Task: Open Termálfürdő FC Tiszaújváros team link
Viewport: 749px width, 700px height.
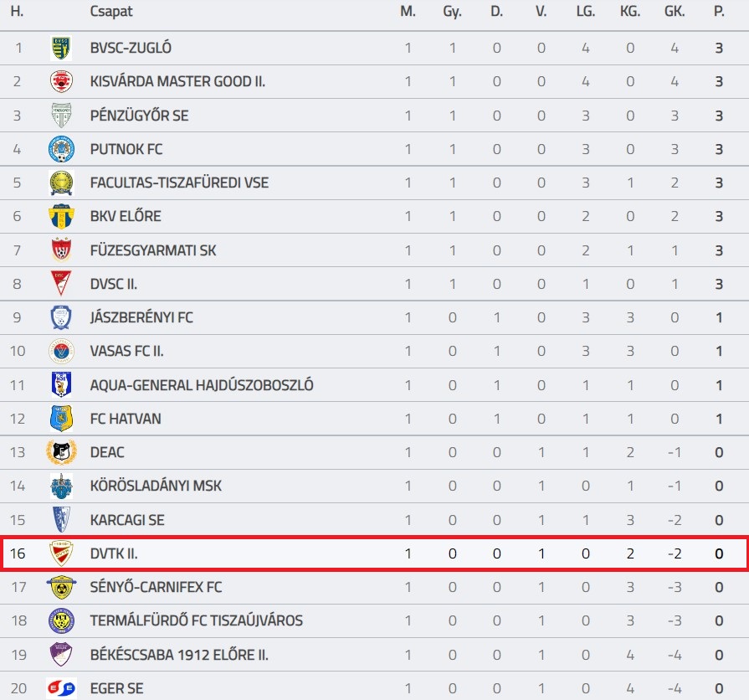Action: (197, 620)
